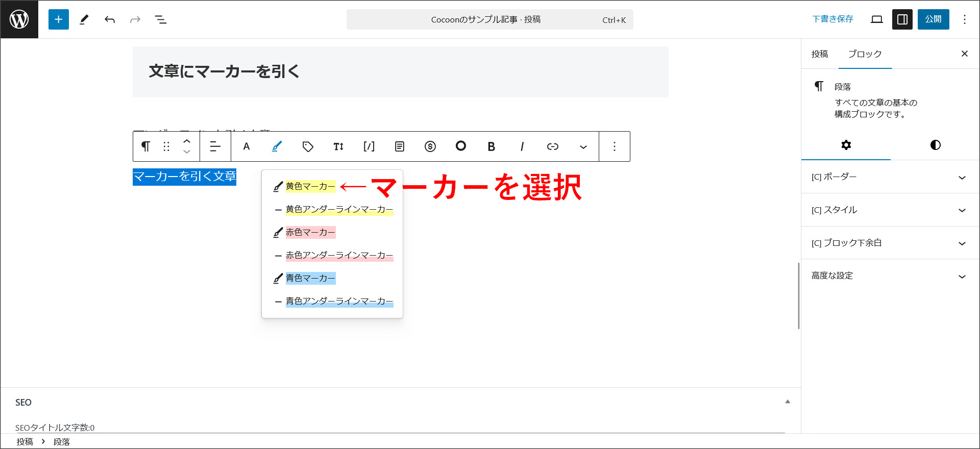Viewport: 980px width, 449px height.
Task: Open the document overview list view
Action: point(161,19)
